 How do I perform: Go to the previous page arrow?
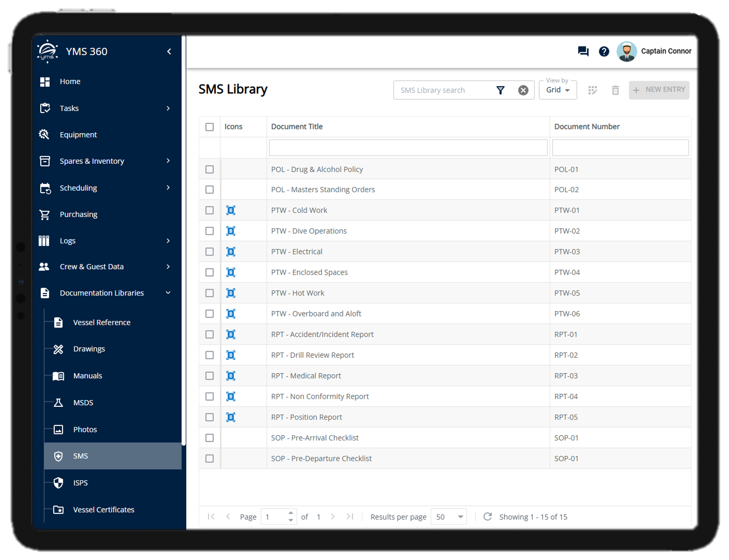click(228, 516)
